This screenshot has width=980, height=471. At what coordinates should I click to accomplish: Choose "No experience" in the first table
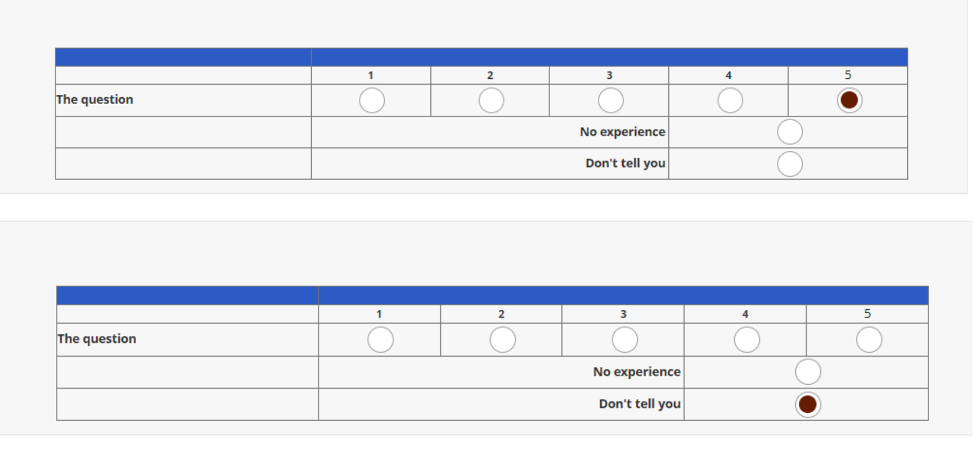(x=790, y=132)
